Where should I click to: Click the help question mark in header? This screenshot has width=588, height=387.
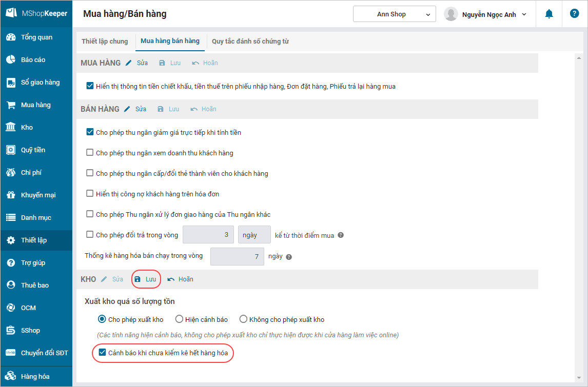click(575, 13)
